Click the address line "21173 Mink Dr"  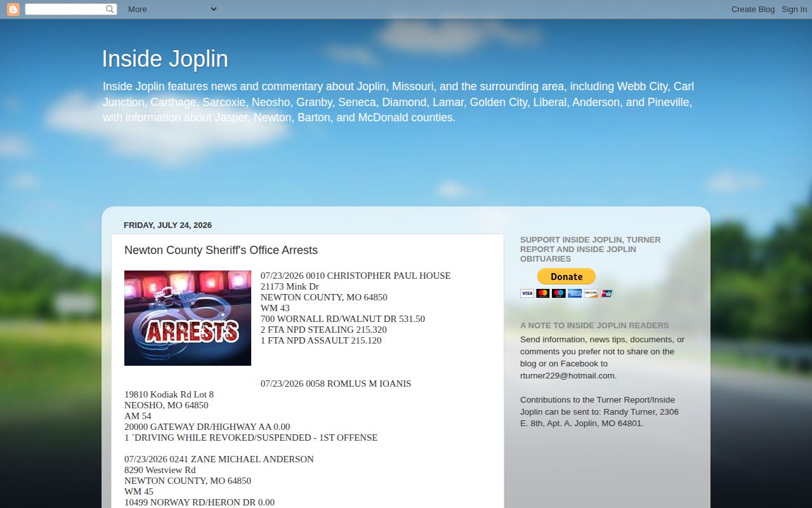(290, 286)
